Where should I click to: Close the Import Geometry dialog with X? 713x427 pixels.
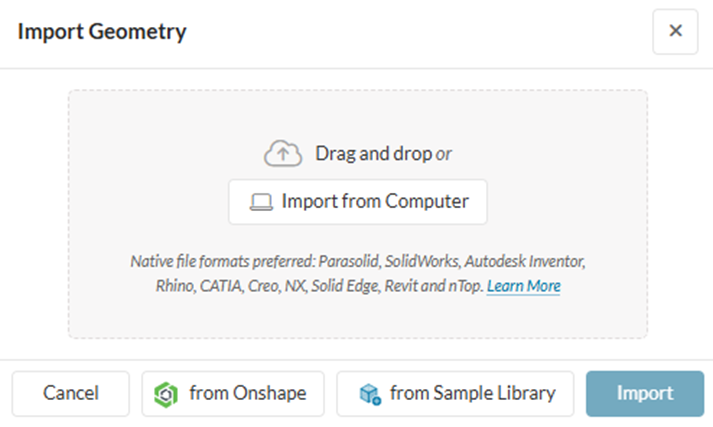click(675, 31)
